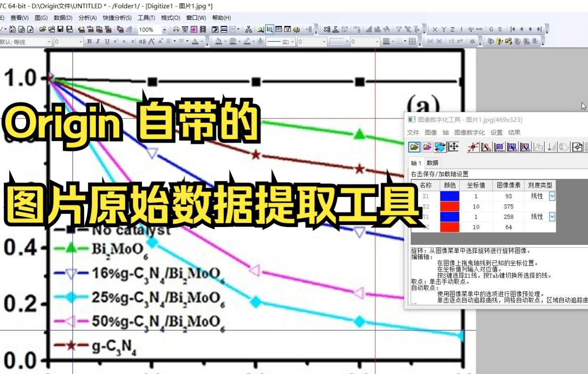Click Import Image icon in digitizer tool

coord(414,147)
